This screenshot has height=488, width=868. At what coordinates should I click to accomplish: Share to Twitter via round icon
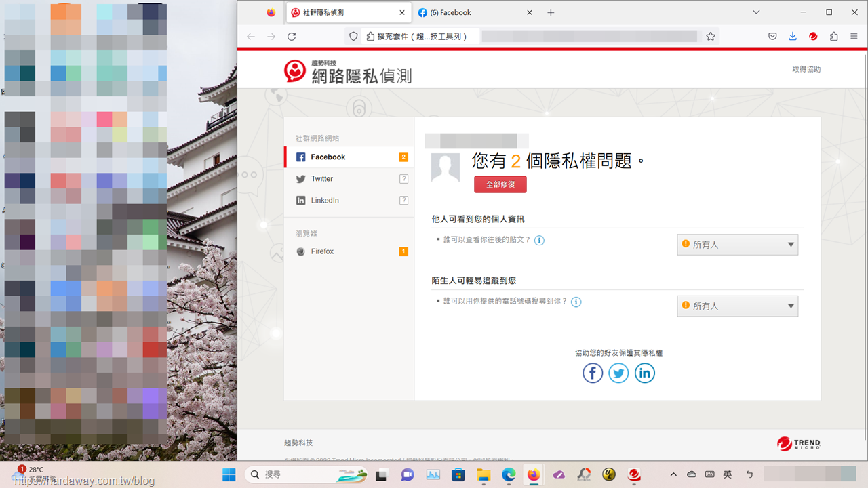click(x=618, y=373)
